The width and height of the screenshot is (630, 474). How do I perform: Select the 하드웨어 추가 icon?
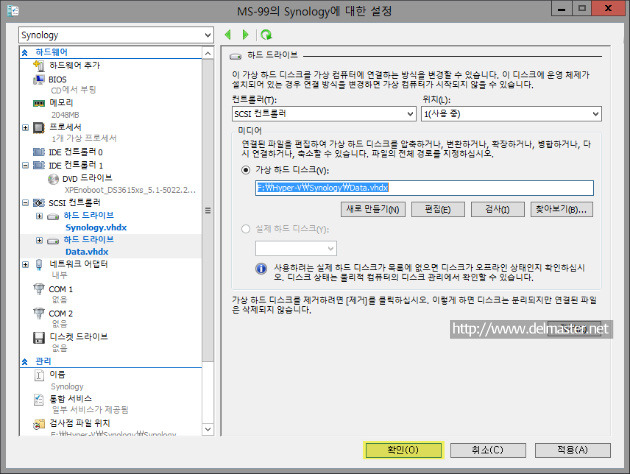point(39,65)
